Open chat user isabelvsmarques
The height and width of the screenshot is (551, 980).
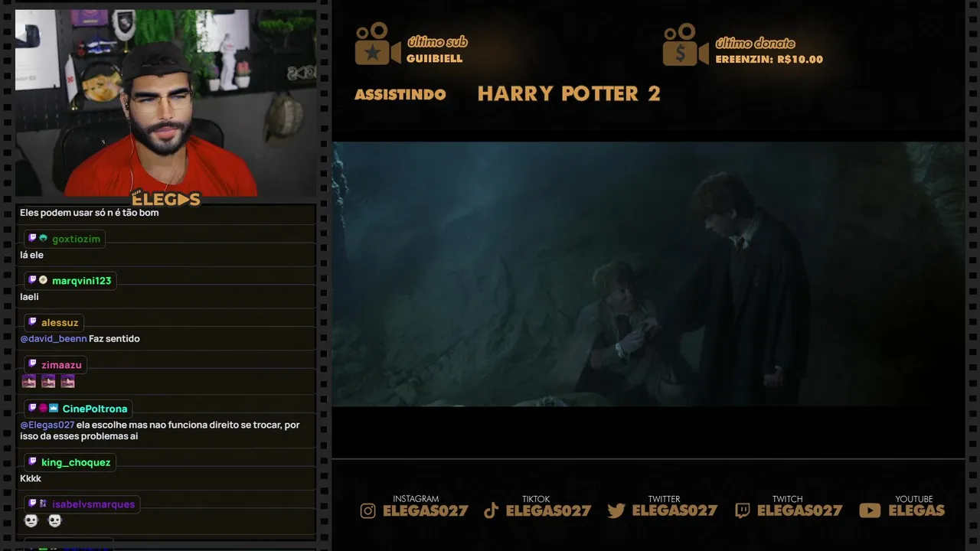click(93, 504)
